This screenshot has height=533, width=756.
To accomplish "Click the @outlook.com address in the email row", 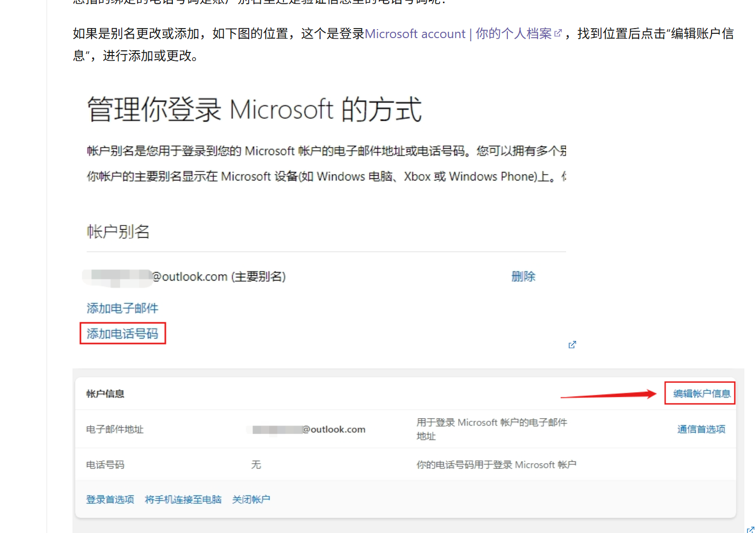I will [334, 429].
